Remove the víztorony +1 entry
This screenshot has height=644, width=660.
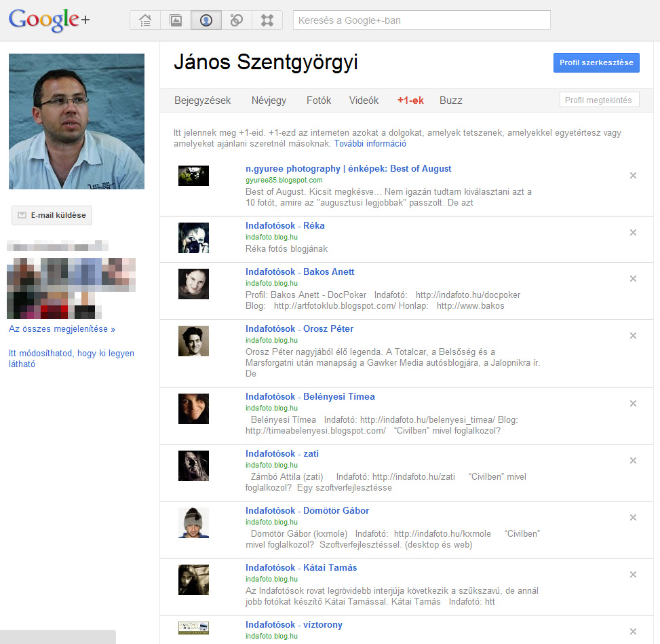pyautogui.click(x=633, y=631)
